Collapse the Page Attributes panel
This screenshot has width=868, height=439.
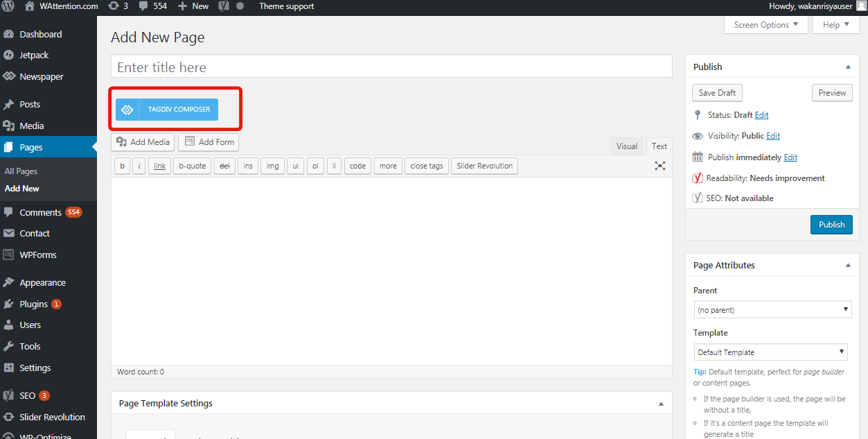(x=848, y=266)
